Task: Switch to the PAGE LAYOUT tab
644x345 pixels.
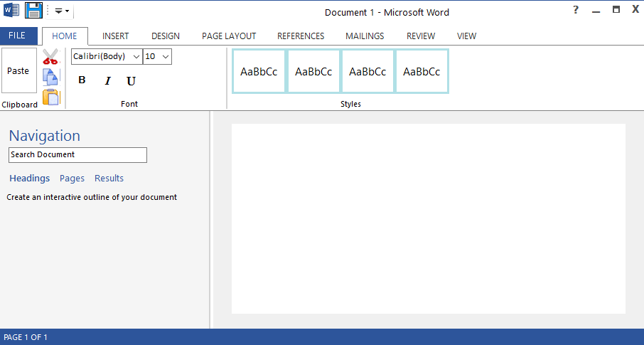Action: (x=229, y=36)
